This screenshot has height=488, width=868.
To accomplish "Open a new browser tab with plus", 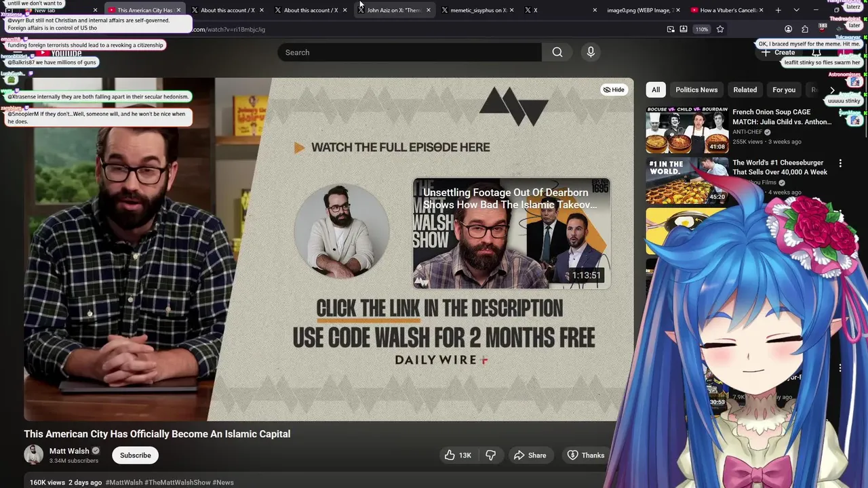I will tap(778, 10).
